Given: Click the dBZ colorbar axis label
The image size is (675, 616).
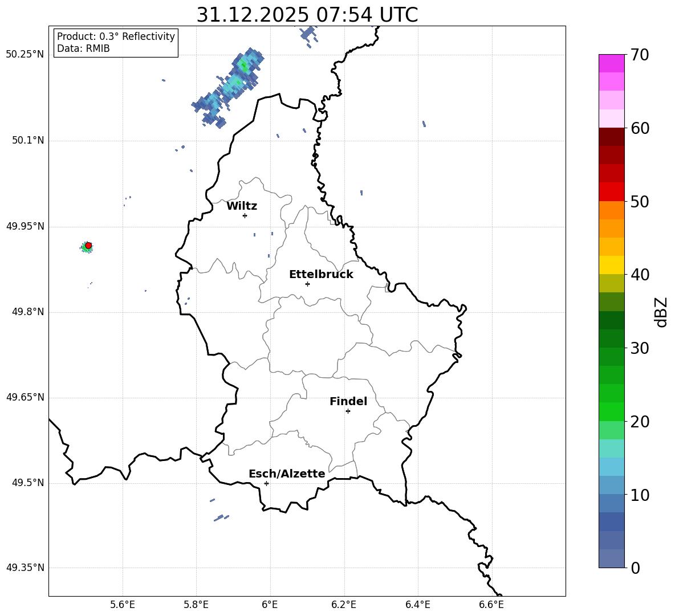Looking at the screenshot, I should (x=661, y=312).
